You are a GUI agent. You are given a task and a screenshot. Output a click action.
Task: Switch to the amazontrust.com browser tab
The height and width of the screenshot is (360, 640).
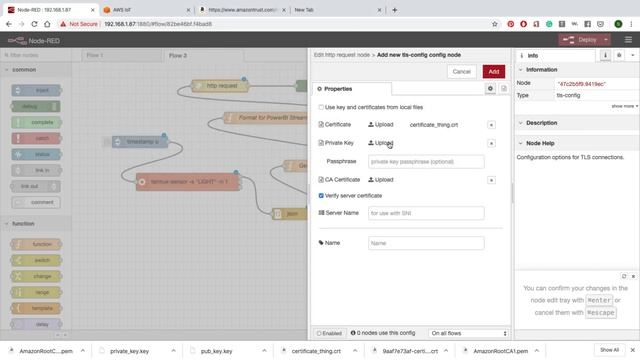[243, 10]
